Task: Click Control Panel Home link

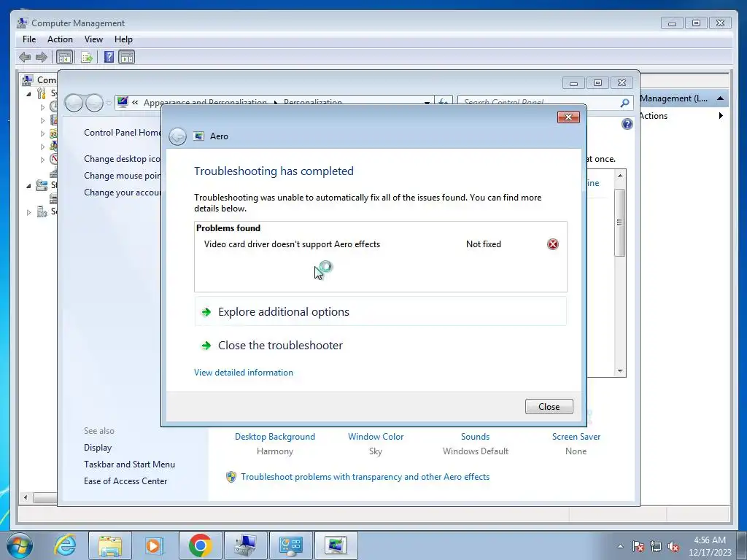Action: [123, 133]
